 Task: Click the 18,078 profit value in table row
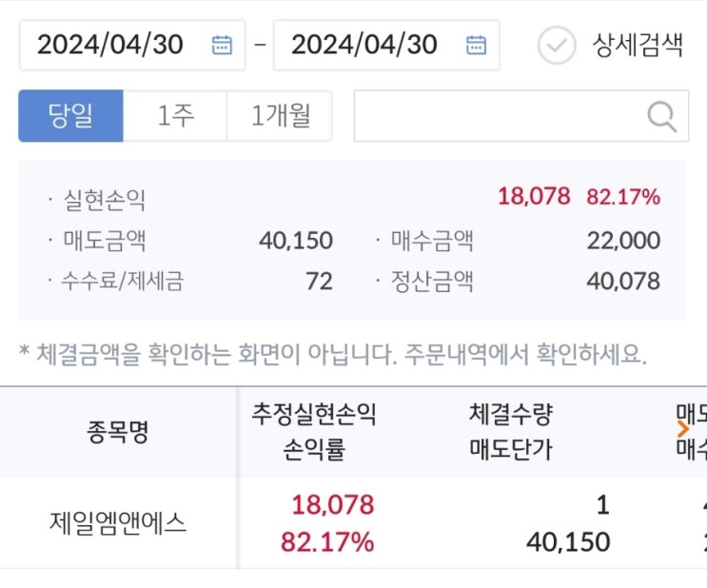pyautogui.click(x=332, y=504)
